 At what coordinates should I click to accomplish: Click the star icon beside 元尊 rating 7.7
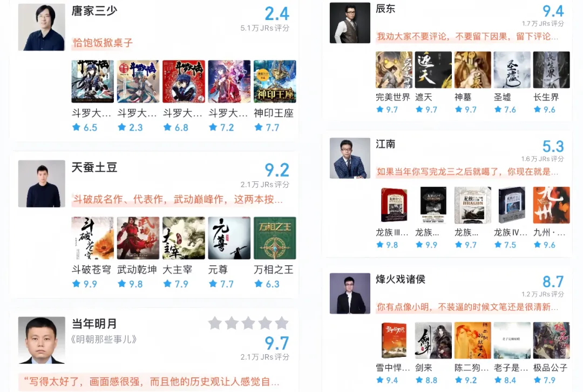pyautogui.click(x=213, y=284)
